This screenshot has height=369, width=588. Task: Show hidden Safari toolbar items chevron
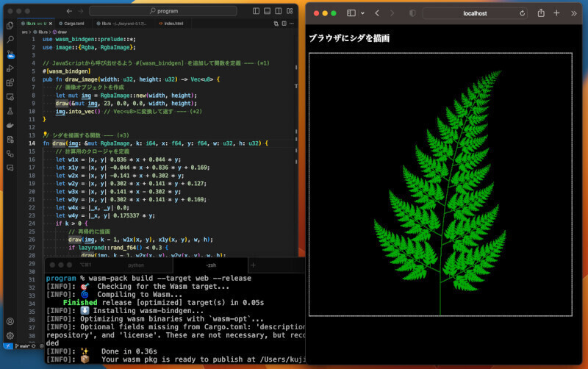point(574,13)
